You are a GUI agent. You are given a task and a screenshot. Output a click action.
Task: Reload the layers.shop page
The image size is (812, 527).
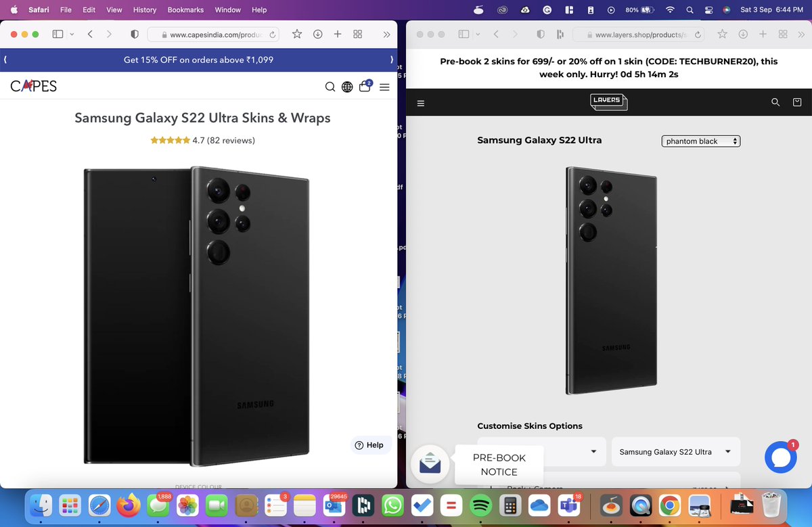pyautogui.click(x=698, y=35)
